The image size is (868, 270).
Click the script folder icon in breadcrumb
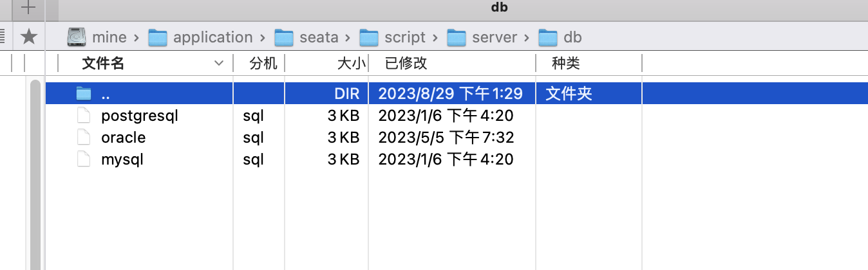pyautogui.click(x=369, y=37)
